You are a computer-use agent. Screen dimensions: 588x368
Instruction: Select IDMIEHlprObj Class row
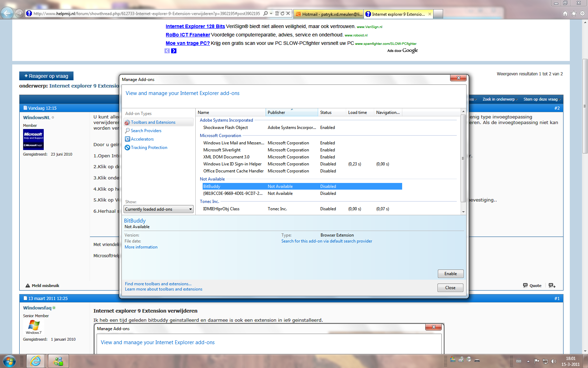(302, 209)
